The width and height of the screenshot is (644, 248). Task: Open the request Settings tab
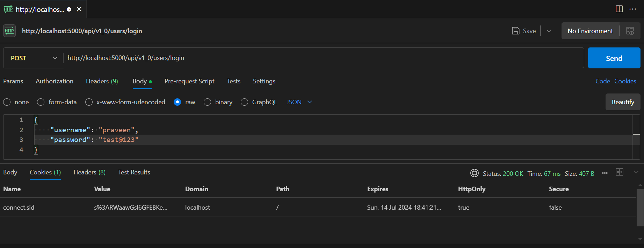pos(264,81)
